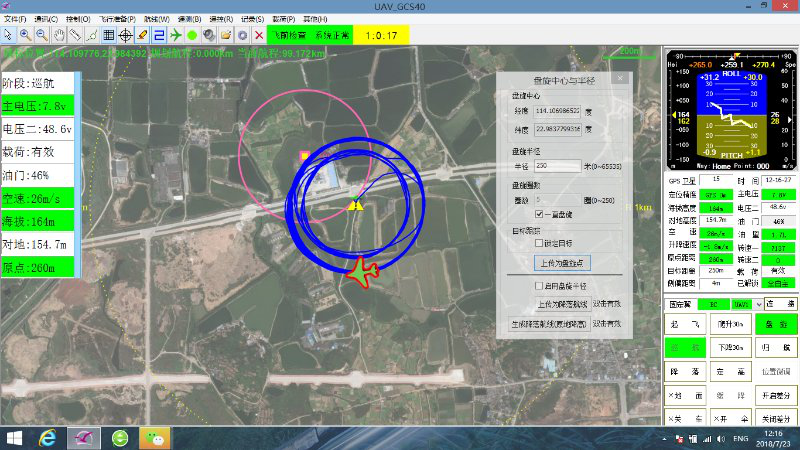The height and width of the screenshot is (450, 800).
Task: Click the green airplane icon in toolbar
Action: tap(176, 35)
